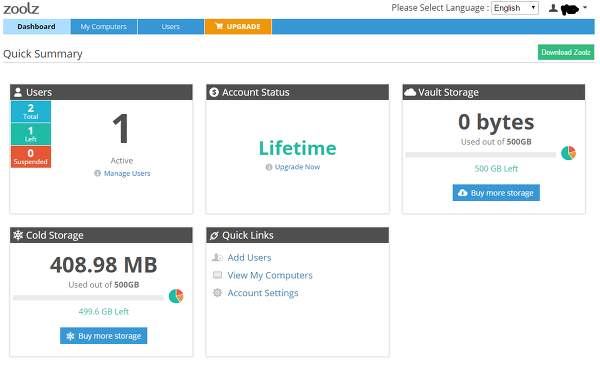
Task: Click the snowflake icon on Cold Buy button
Action: tap(70, 336)
